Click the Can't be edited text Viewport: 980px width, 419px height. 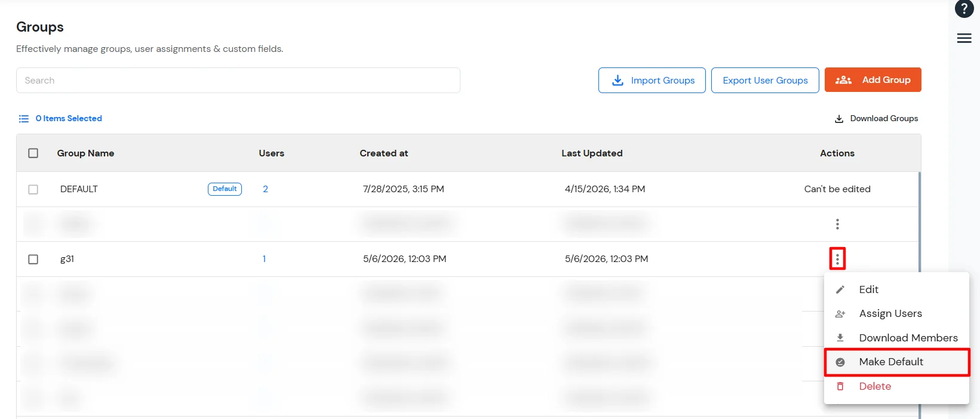point(837,189)
